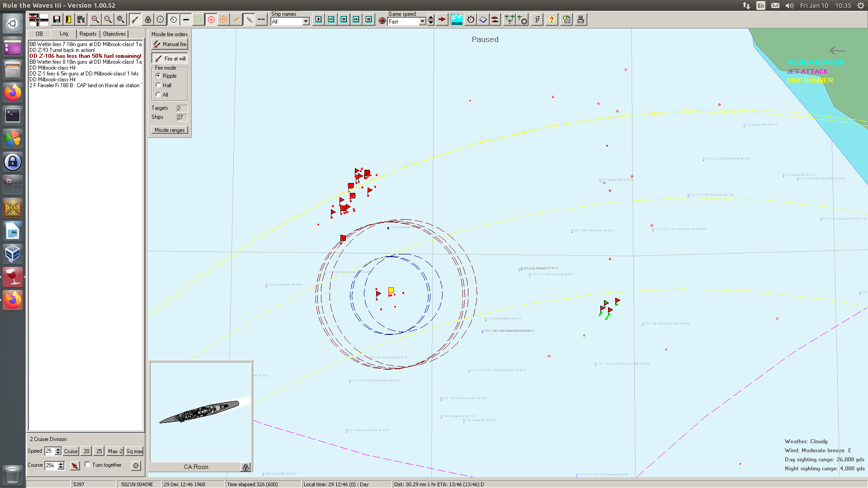Increase Course with the up arrow
Viewport: 868px width, 488px height.
(61, 463)
